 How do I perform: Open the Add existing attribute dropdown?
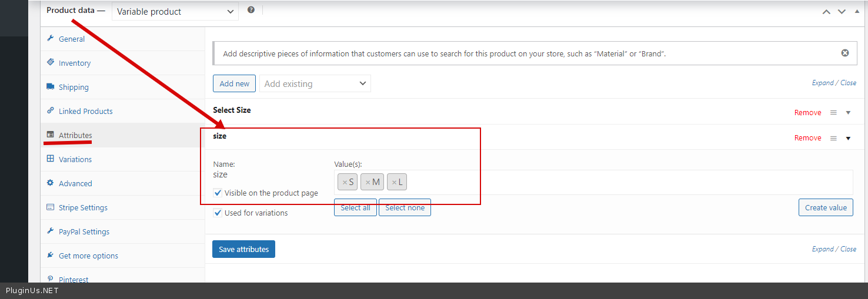coord(315,83)
